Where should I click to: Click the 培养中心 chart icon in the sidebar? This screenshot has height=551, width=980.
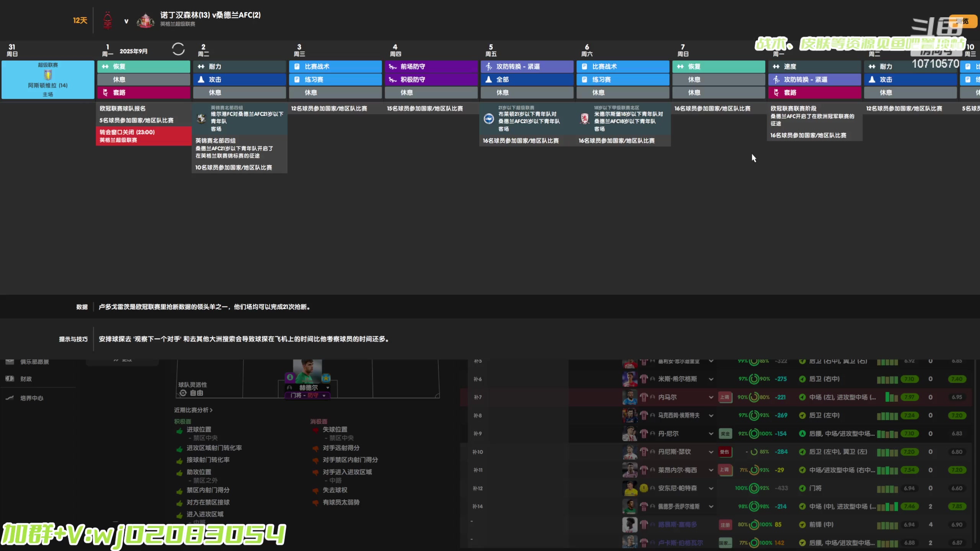[10, 398]
